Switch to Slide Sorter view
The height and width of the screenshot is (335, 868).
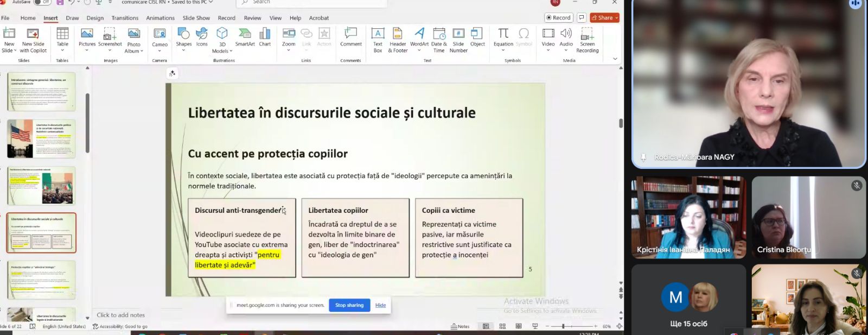click(x=502, y=326)
